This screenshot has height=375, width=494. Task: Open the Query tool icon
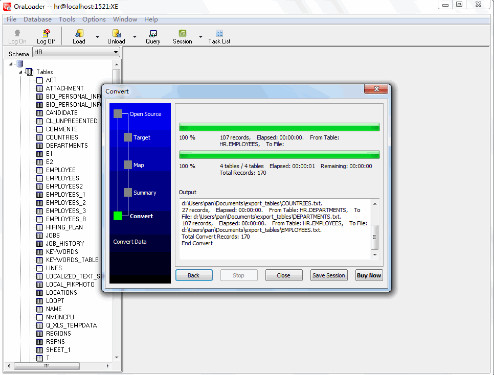coord(153,33)
